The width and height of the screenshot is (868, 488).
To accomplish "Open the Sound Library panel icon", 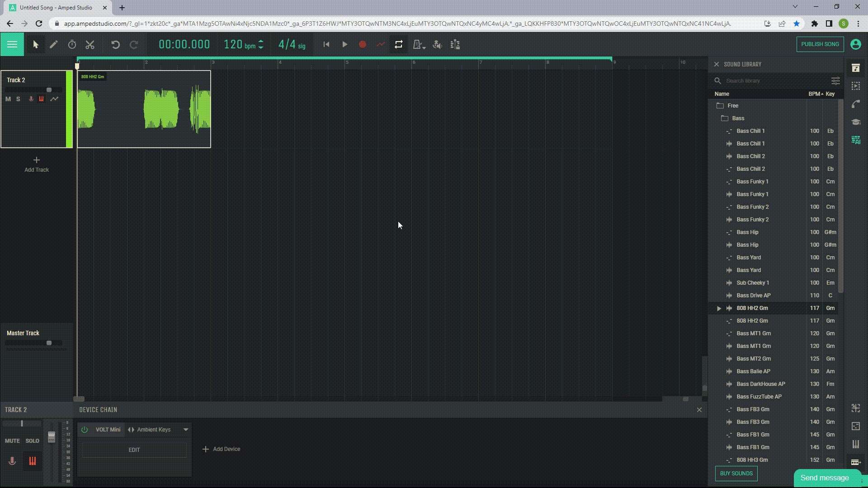I will [x=856, y=68].
